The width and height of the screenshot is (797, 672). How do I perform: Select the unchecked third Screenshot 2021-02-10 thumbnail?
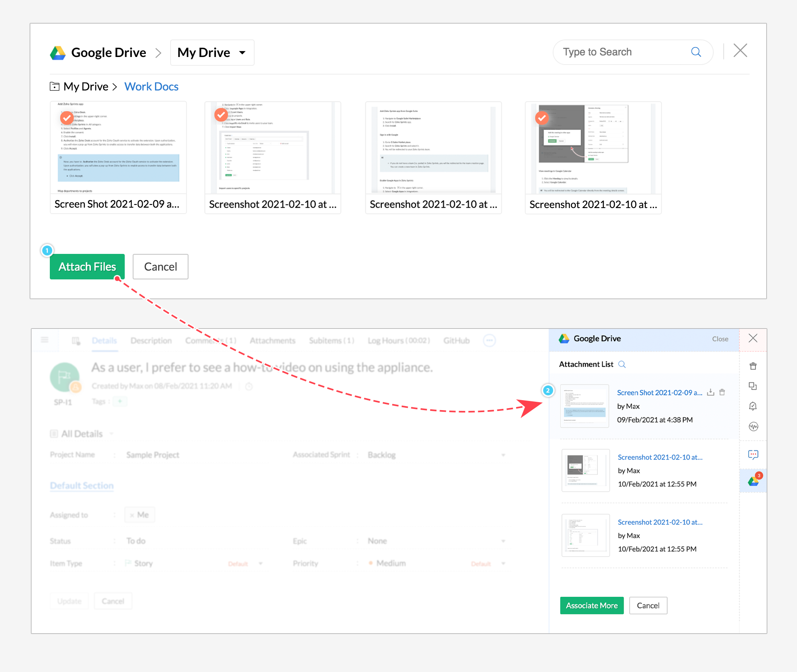tap(433, 148)
